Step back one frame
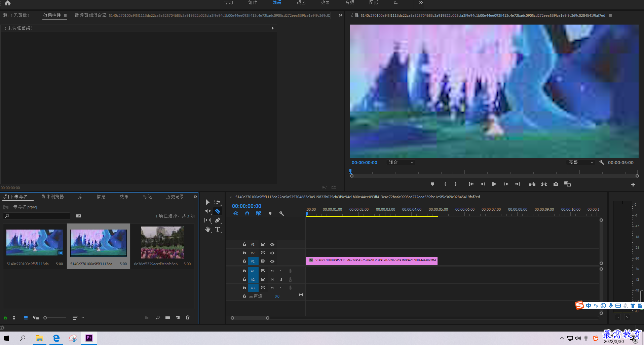The height and width of the screenshot is (345, 644). click(483, 184)
